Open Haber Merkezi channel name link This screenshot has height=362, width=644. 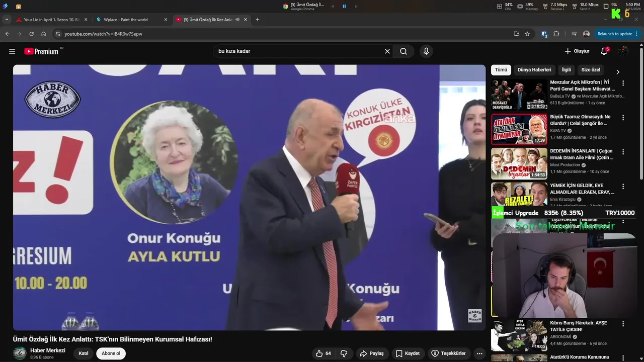tap(48, 350)
